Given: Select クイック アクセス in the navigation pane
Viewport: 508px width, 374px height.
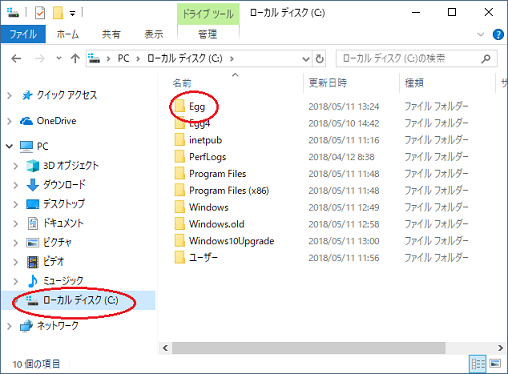Looking at the screenshot, I should point(67,95).
